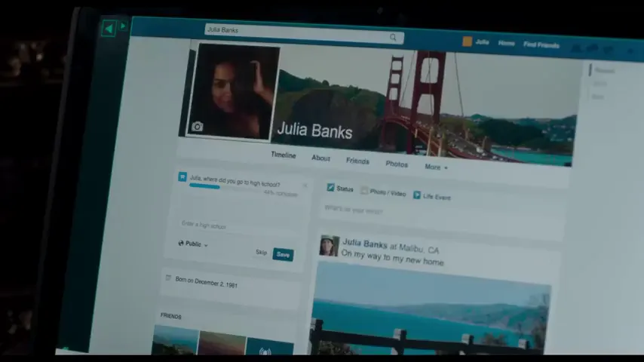Image resolution: width=644 pixels, height=362 pixels.
Task: Click the globe icon beside Public
Action: point(181,243)
